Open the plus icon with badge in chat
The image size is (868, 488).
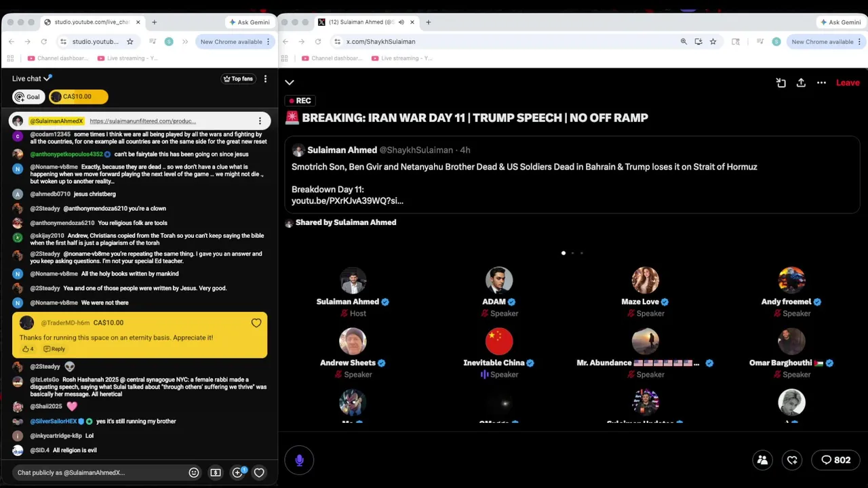tap(237, 472)
